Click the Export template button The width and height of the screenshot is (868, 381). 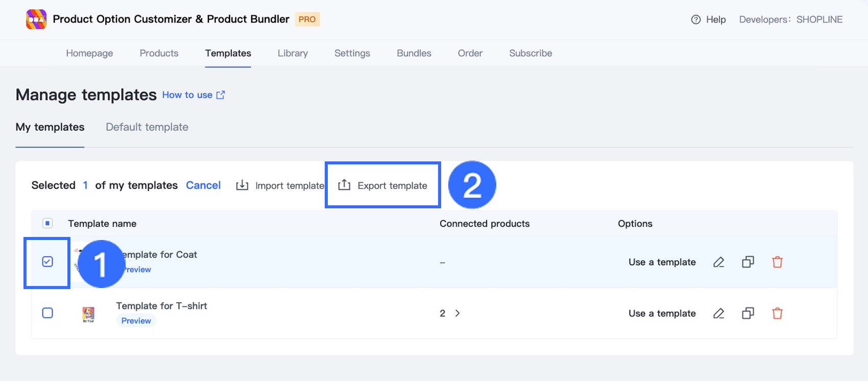click(x=383, y=185)
